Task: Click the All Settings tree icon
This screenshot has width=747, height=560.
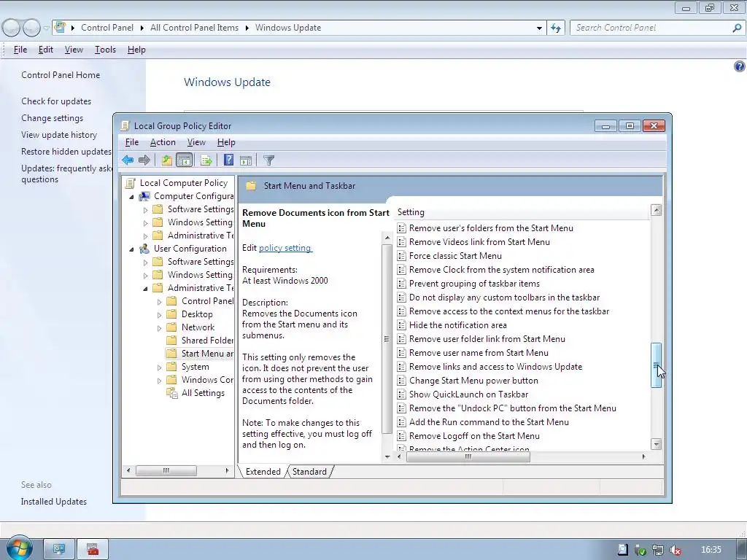Action: click(172, 393)
